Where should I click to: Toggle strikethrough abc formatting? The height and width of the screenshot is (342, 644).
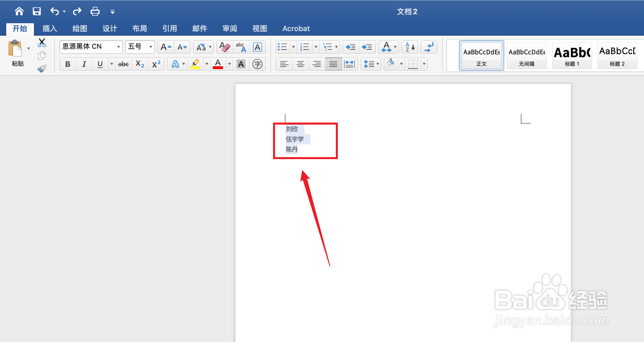(x=123, y=64)
